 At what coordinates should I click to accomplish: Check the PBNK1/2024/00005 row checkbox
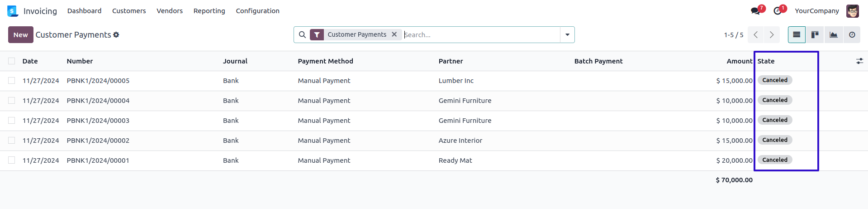tap(12, 81)
